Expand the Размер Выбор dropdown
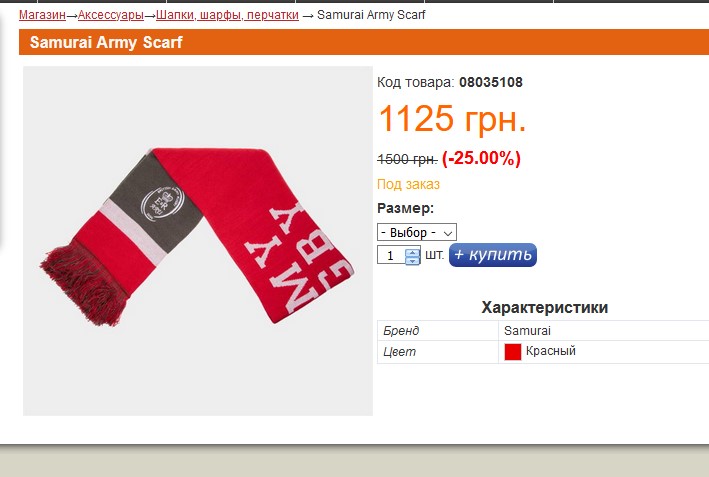The image size is (709, 477). (417, 232)
